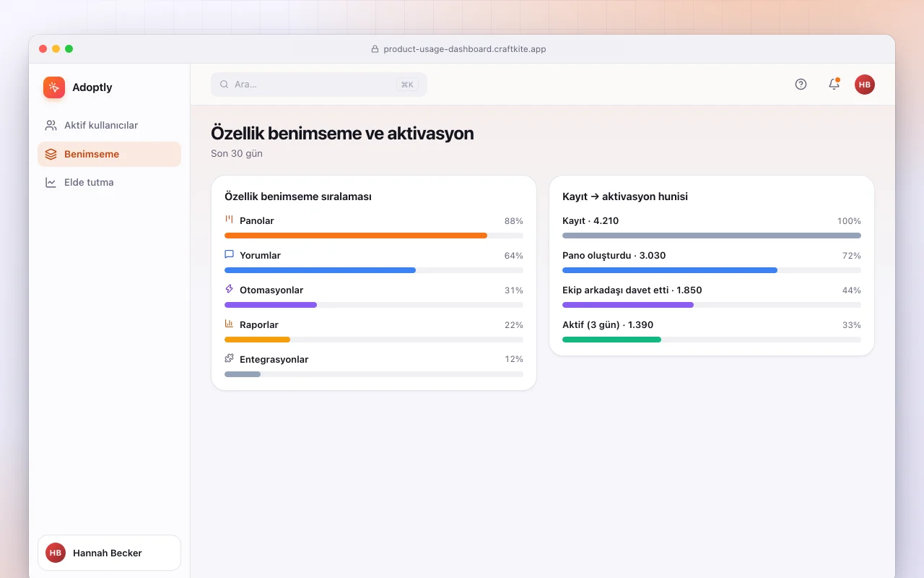Click the Raporlar bar chart icon
This screenshot has height=578, width=924.
229,324
